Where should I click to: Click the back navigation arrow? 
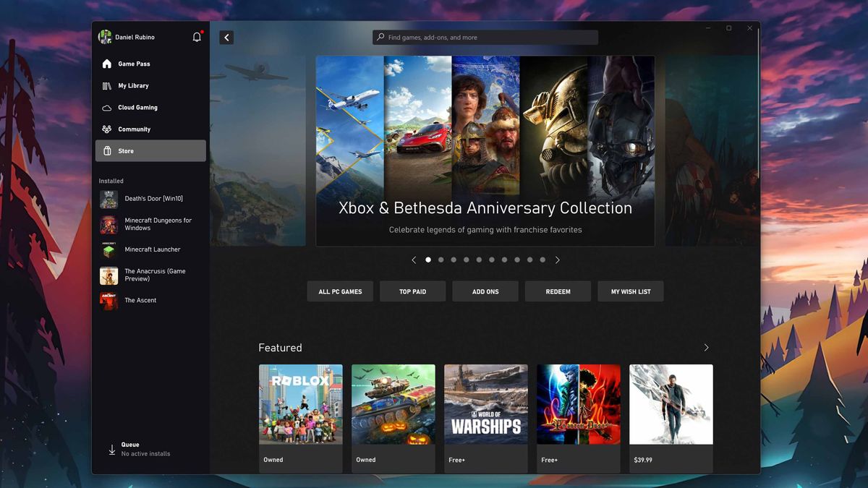click(x=226, y=37)
